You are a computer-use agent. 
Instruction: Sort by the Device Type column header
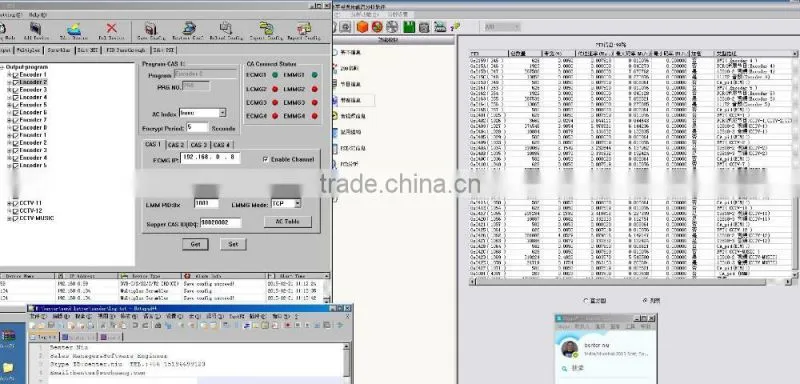pos(148,276)
